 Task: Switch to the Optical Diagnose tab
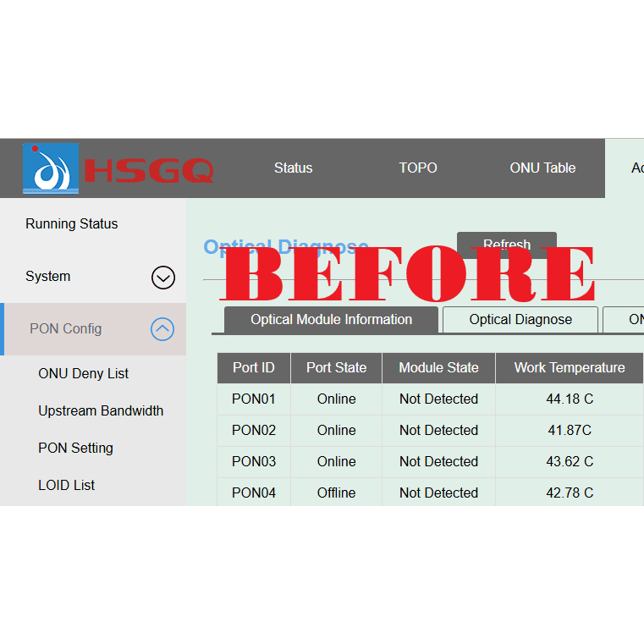click(x=520, y=320)
